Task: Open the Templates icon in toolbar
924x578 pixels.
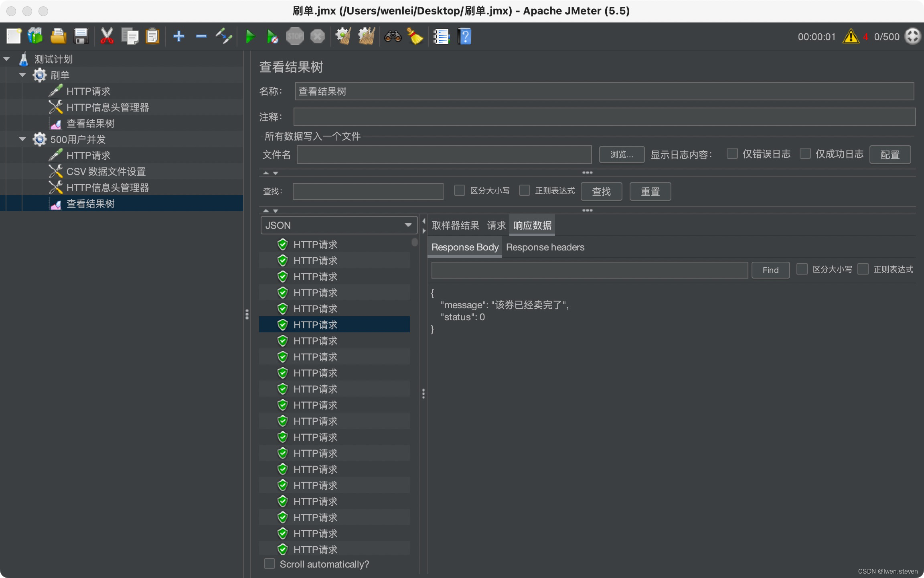Action: pyautogui.click(x=35, y=37)
